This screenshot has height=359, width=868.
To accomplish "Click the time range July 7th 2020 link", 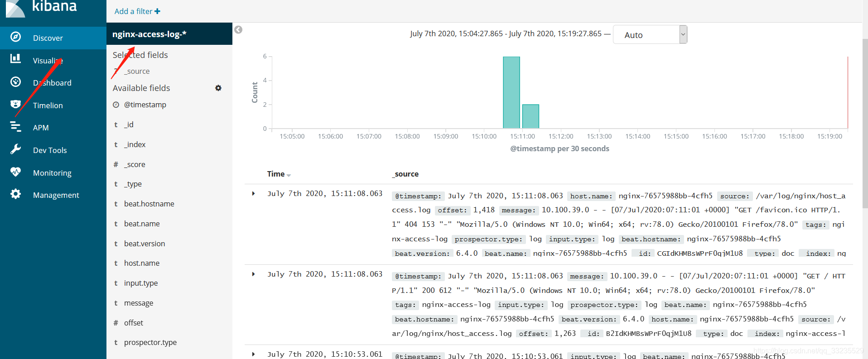I will tap(506, 34).
